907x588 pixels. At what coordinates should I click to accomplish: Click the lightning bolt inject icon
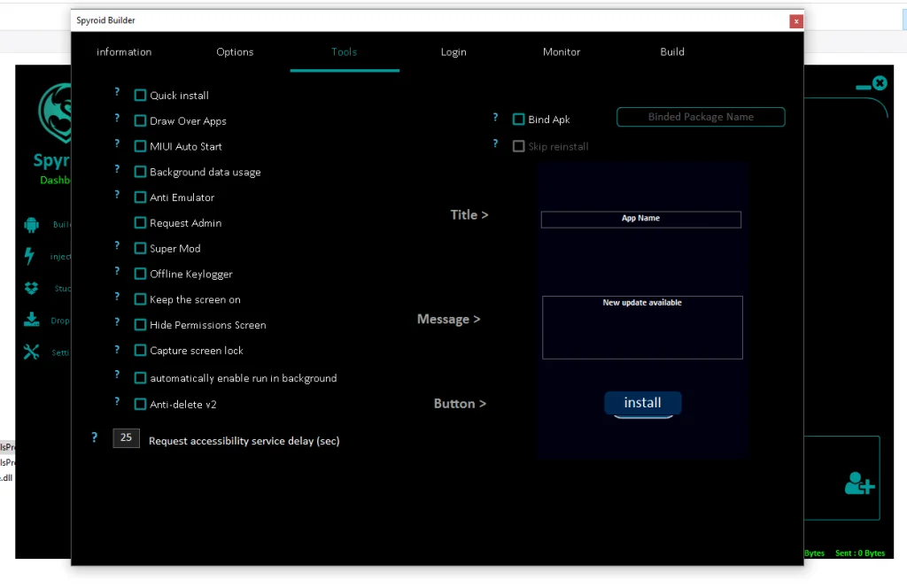(x=30, y=257)
